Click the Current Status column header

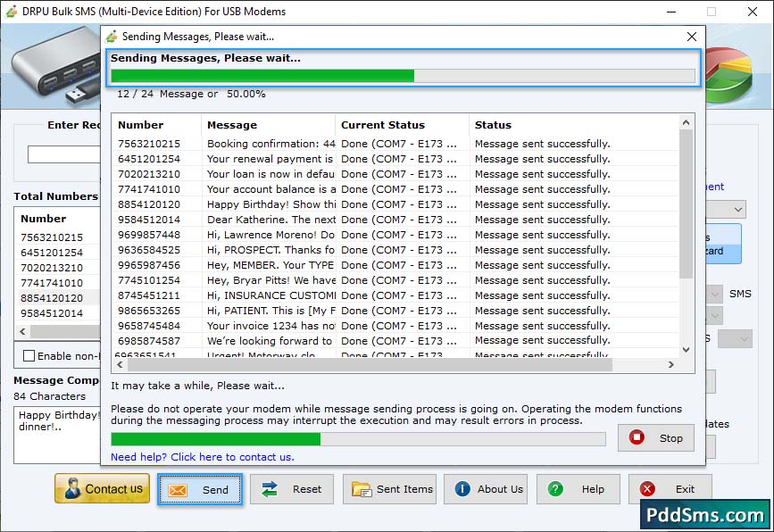(x=402, y=125)
